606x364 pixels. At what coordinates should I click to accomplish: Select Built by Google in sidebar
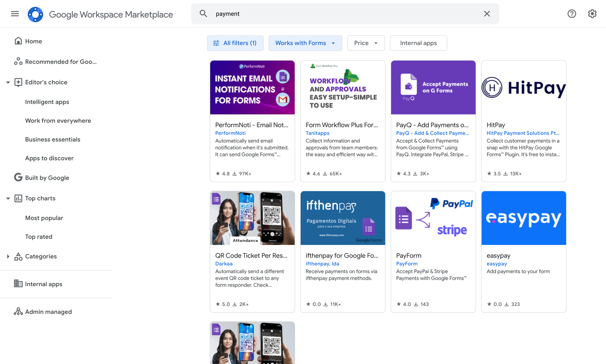[x=47, y=178]
